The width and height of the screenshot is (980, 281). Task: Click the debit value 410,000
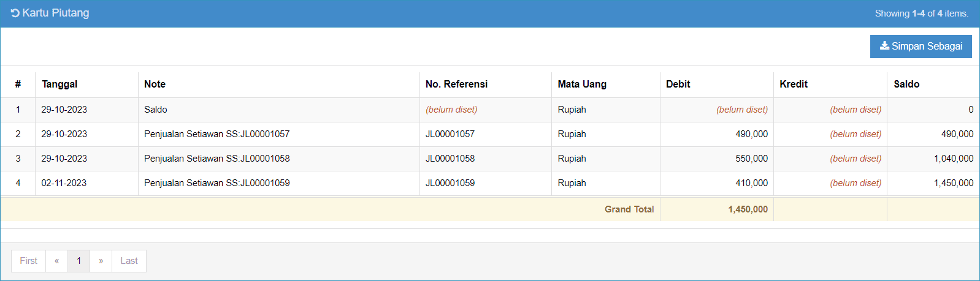pyautogui.click(x=752, y=183)
